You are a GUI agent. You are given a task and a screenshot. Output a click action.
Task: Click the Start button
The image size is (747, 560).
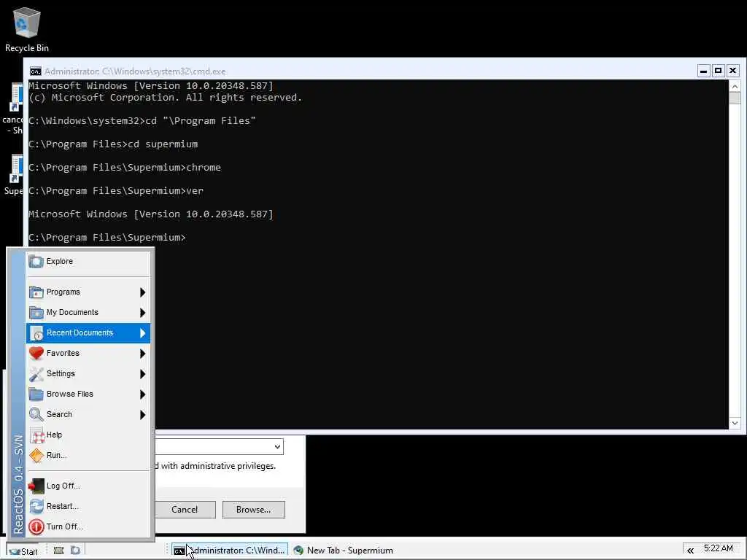[x=23, y=551]
